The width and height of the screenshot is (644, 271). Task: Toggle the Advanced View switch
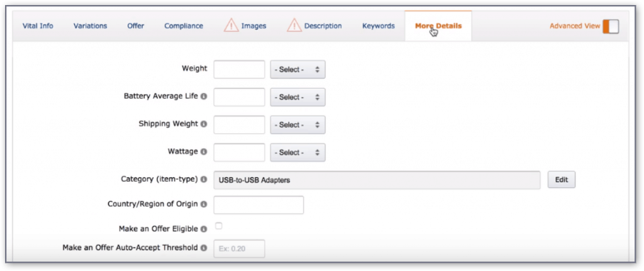point(610,26)
